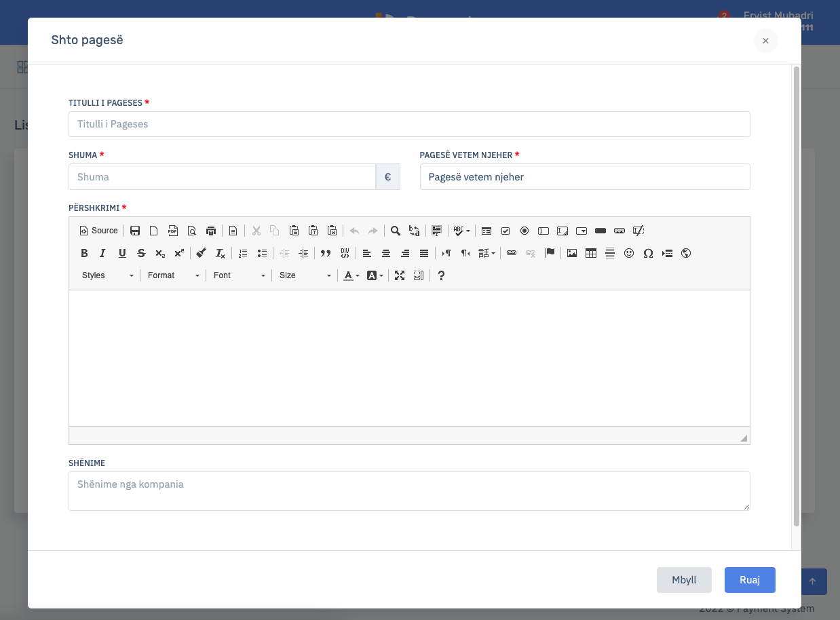Screen dimensions: 840x620
Task: Open the Pagesë vetem njeher selector
Action: pyautogui.click(x=585, y=177)
